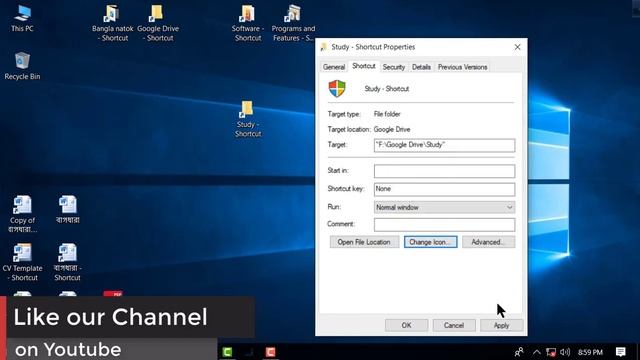Screen dimensions: 640x360
Task: Switch to the Details tab
Action: 421,67
